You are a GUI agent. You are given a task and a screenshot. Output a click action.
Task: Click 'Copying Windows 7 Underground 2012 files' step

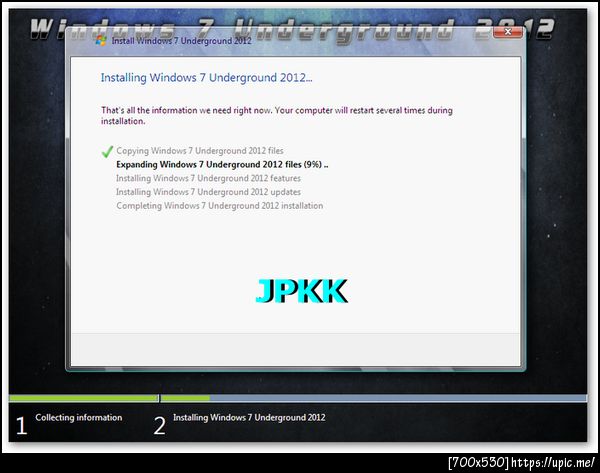tap(200, 151)
